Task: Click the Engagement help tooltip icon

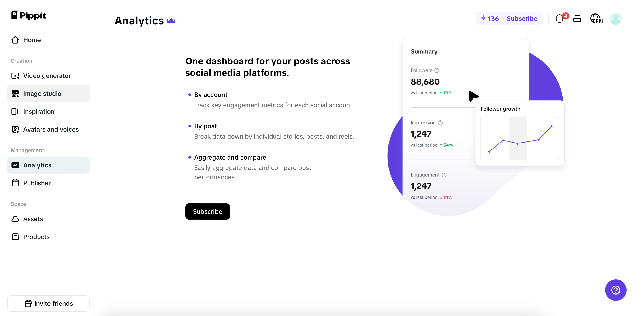Action: 444,175
